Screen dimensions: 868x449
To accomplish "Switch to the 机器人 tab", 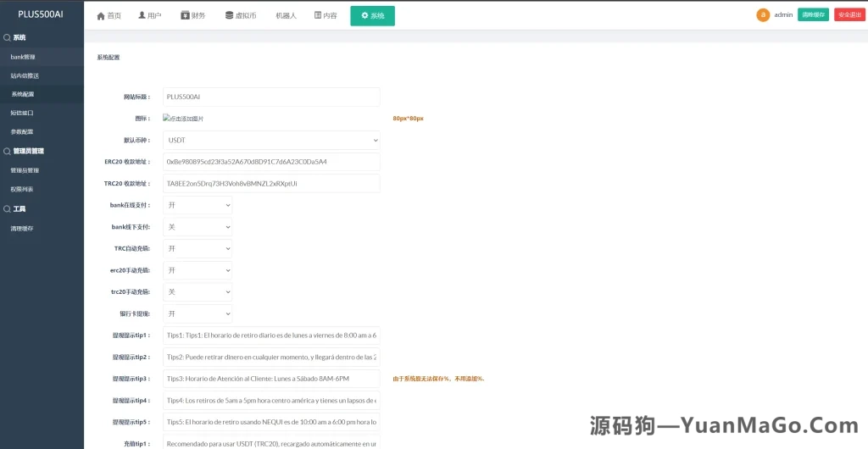I will click(x=287, y=16).
